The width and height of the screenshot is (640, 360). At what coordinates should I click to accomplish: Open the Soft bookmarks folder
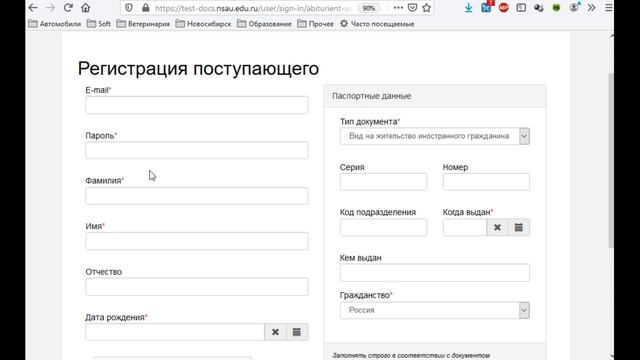tap(99, 24)
